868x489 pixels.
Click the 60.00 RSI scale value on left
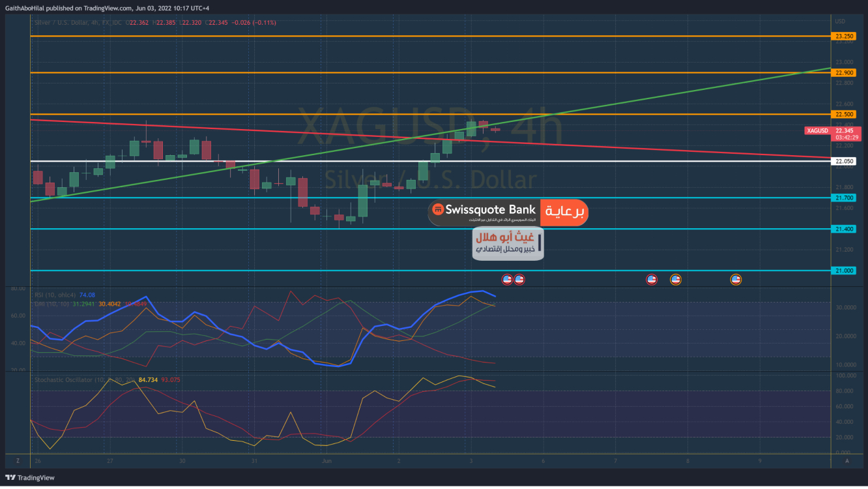pyautogui.click(x=18, y=316)
